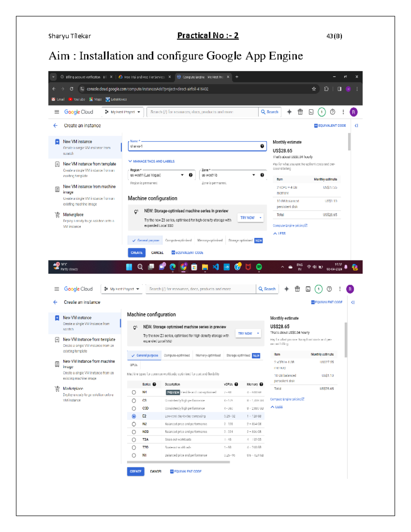Screen dimensions: 411x532
Task: Click the Maps bookmark icon
Action: pos(91,99)
